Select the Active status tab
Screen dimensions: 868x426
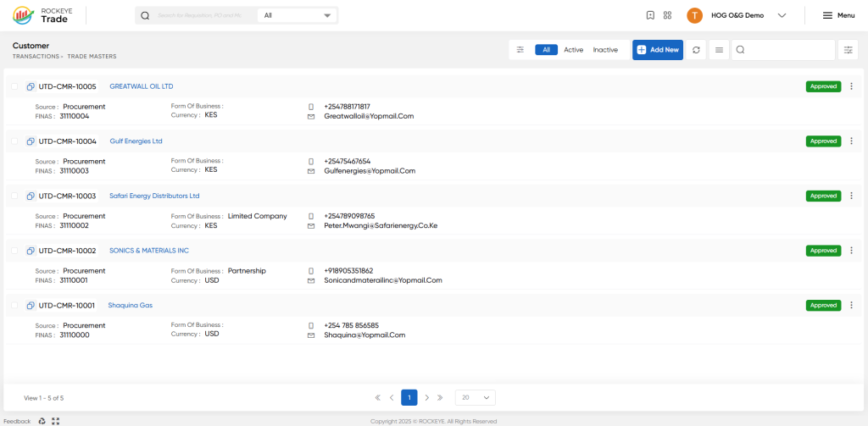click(x=574, y=50)
